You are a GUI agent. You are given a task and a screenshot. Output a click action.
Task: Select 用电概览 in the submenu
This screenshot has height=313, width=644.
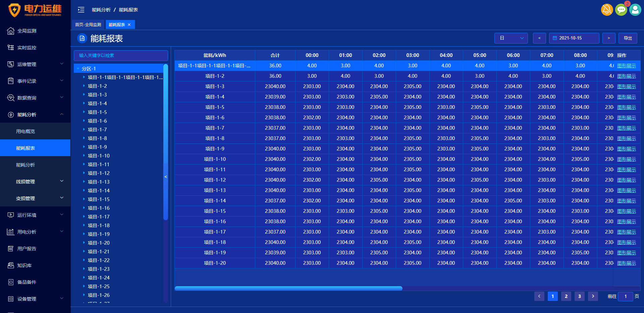click(x=25, y=131)
